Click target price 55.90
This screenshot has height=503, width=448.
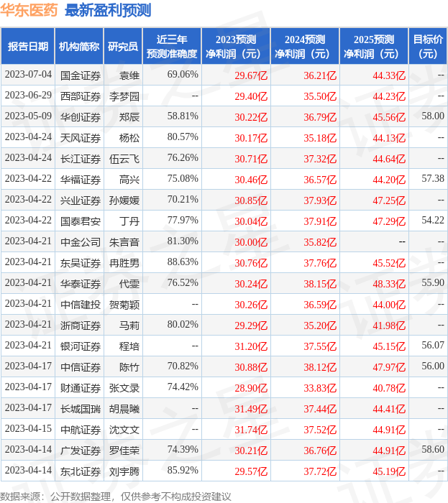click(x=433, y=283)
